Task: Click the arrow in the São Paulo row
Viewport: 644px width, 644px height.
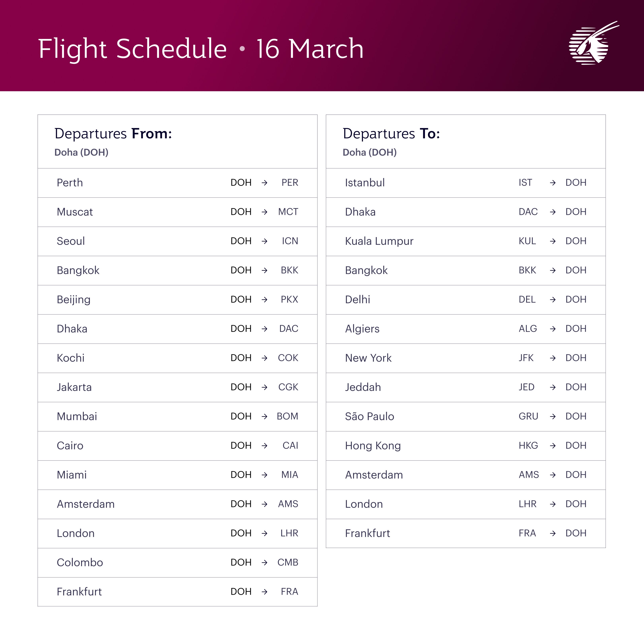Action: 553,416
